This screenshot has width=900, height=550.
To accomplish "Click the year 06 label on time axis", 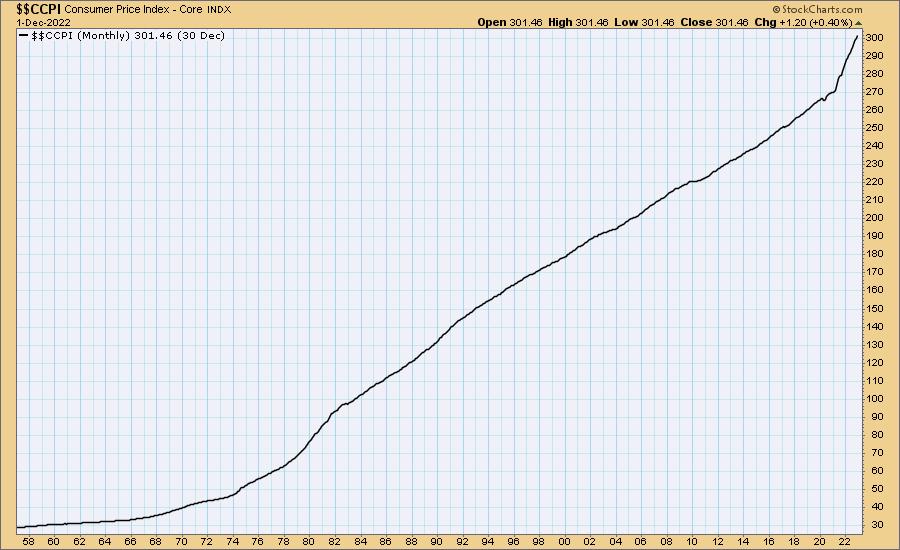I will (x=641, y=541).
